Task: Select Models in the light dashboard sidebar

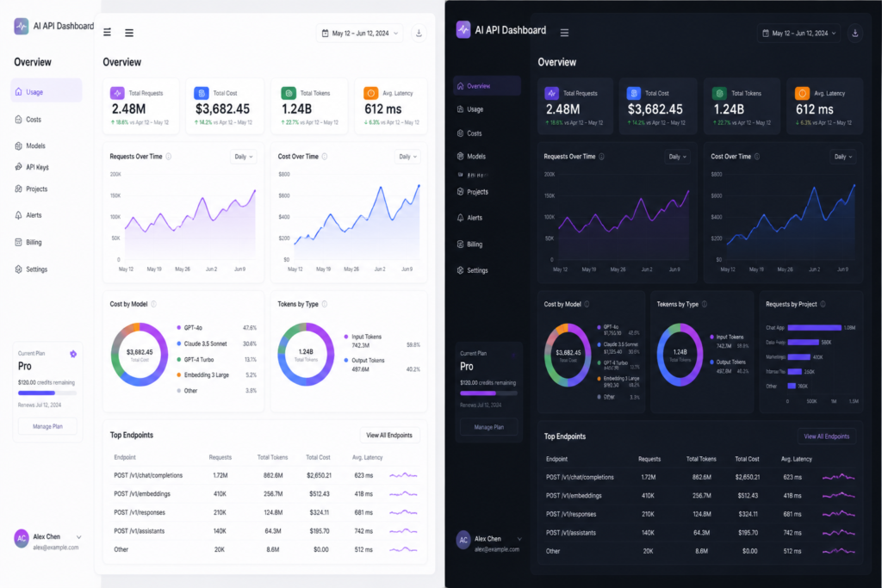Action: click(x=30, y=145)
